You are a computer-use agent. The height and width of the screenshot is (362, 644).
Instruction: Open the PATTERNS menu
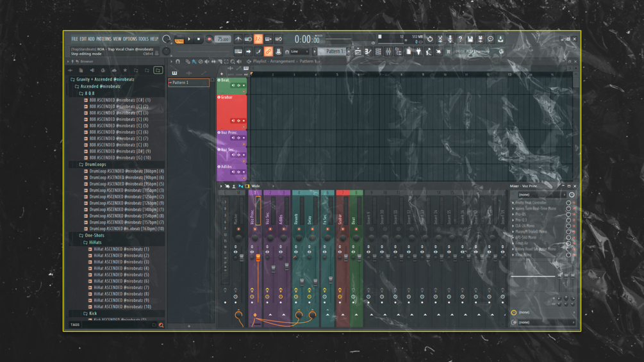104,39
